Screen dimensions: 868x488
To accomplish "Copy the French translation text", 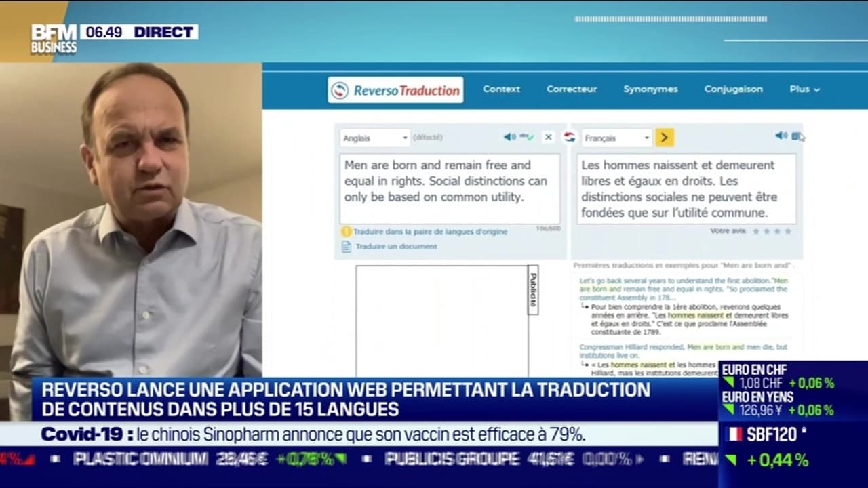I will 797,137.
